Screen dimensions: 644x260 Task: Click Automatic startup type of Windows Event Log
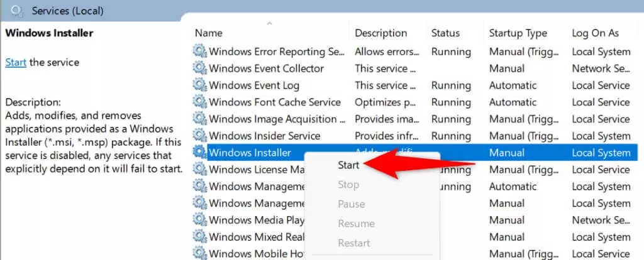point(513,85)
